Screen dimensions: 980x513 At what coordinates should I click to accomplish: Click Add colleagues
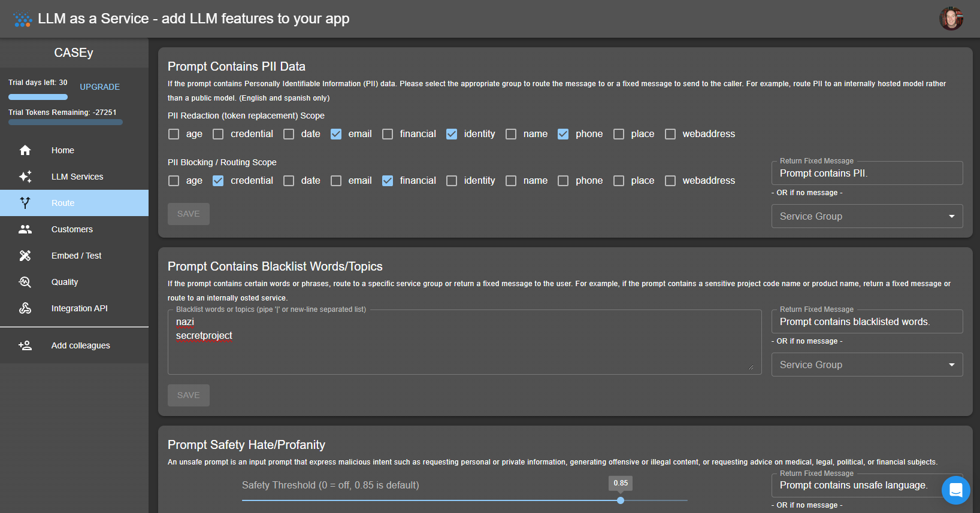pos(74,345)
